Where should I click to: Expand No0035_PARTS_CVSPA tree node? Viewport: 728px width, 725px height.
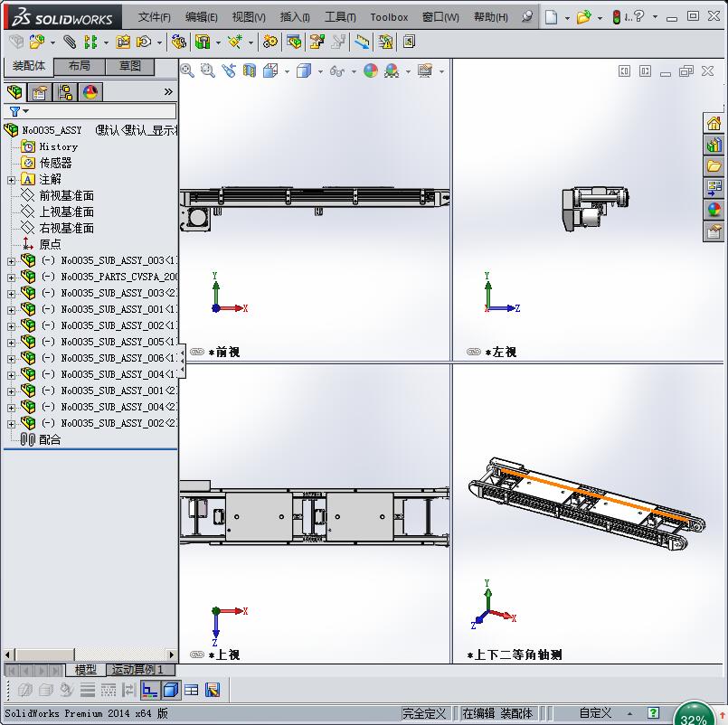click(x=11, y=278)
